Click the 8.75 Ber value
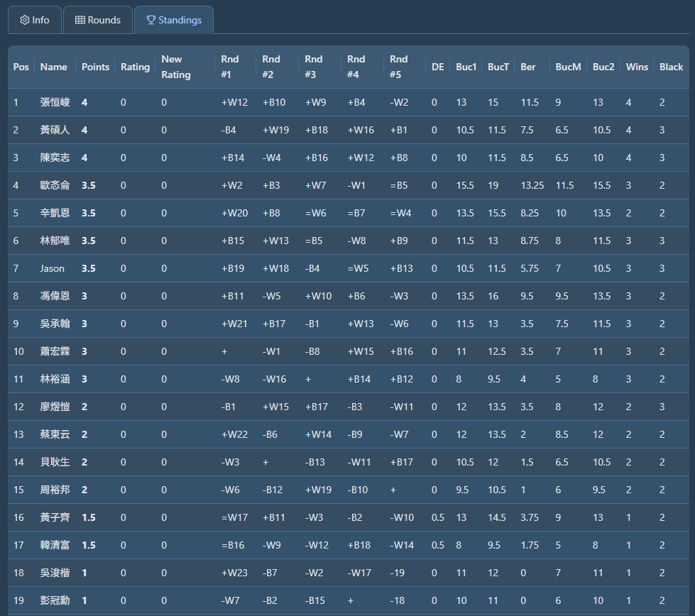The width and height of the screenshot is (695, 616). click(530, 241)
